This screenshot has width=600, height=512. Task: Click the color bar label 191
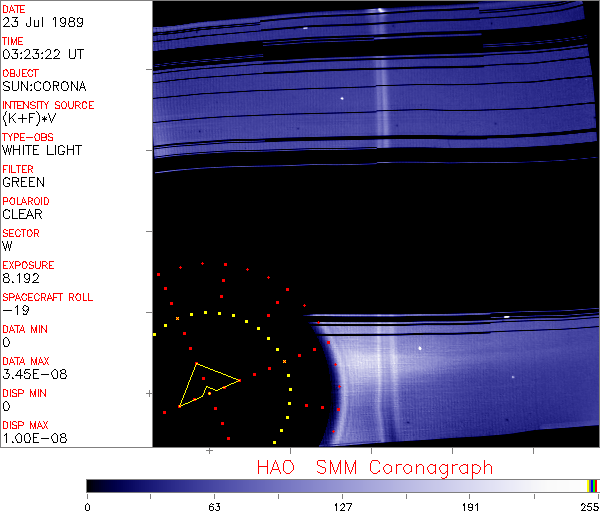[x=470, y=505]
